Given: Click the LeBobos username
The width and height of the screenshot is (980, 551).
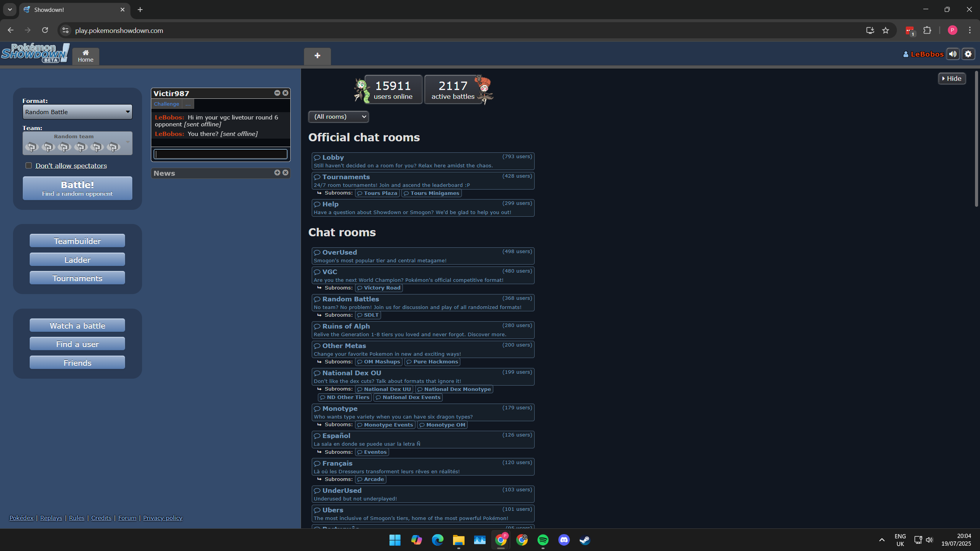Looking at the screenshot, I should pos(923,54).
